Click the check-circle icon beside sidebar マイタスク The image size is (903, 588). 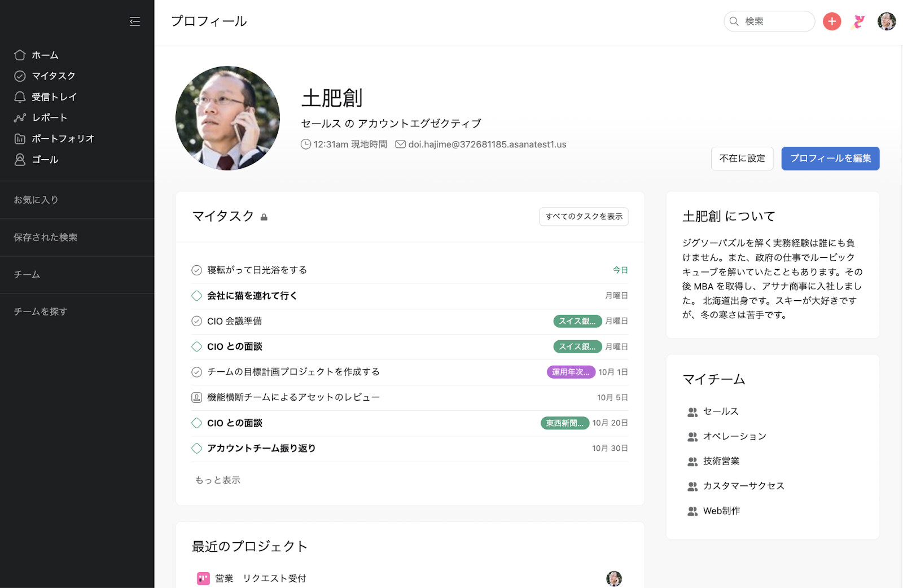click(x=20, y=76)
